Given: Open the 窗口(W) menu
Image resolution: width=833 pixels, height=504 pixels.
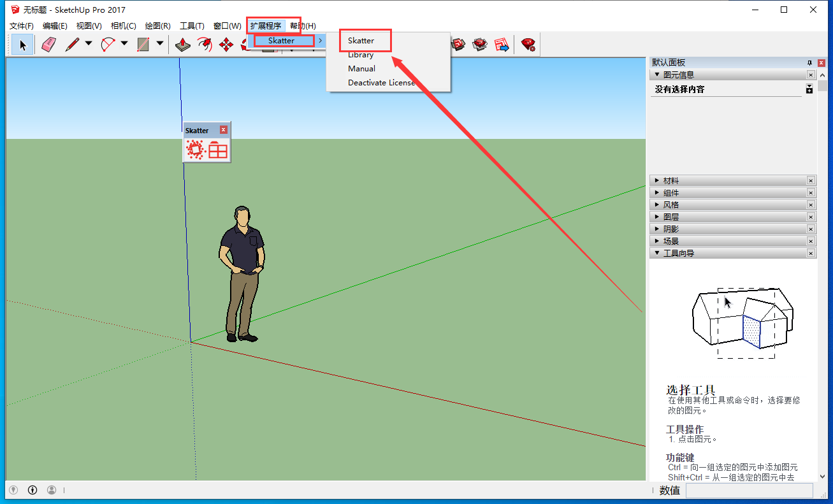Looking at the screenshot, I should (227, 26).
